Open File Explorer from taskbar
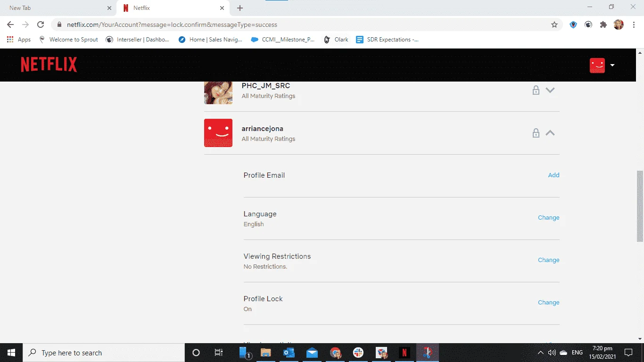Screen dimensions: 644x362 (266, 353)
